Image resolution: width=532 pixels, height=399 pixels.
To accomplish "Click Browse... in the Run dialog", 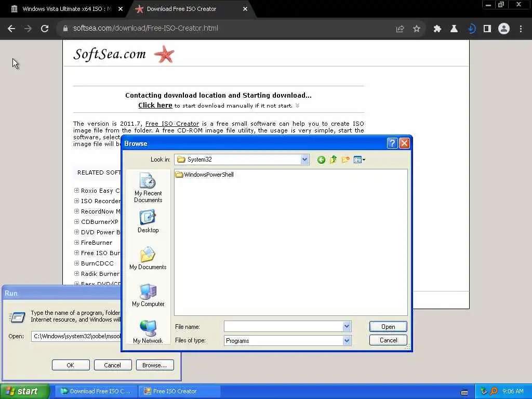I will [155, 365].
